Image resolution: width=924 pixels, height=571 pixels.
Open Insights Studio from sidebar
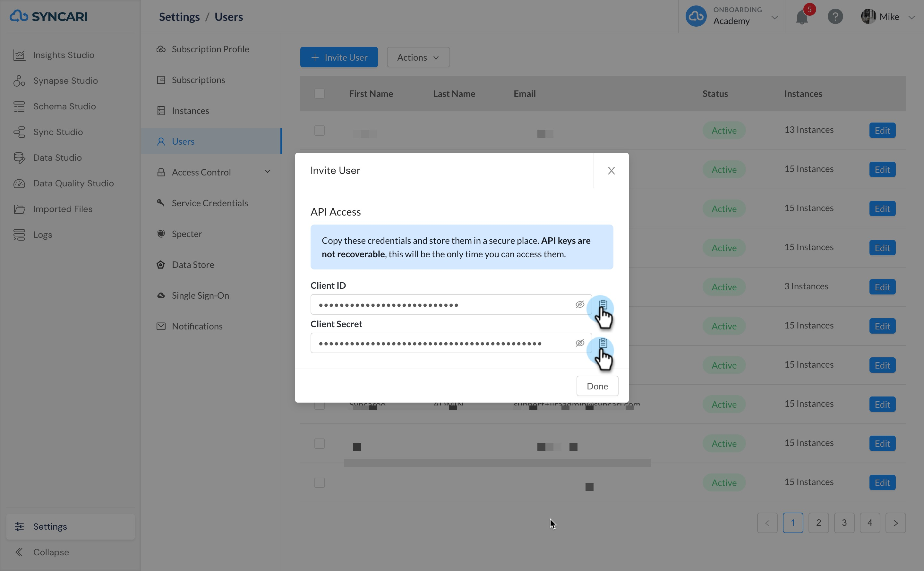tap(64, 55)
